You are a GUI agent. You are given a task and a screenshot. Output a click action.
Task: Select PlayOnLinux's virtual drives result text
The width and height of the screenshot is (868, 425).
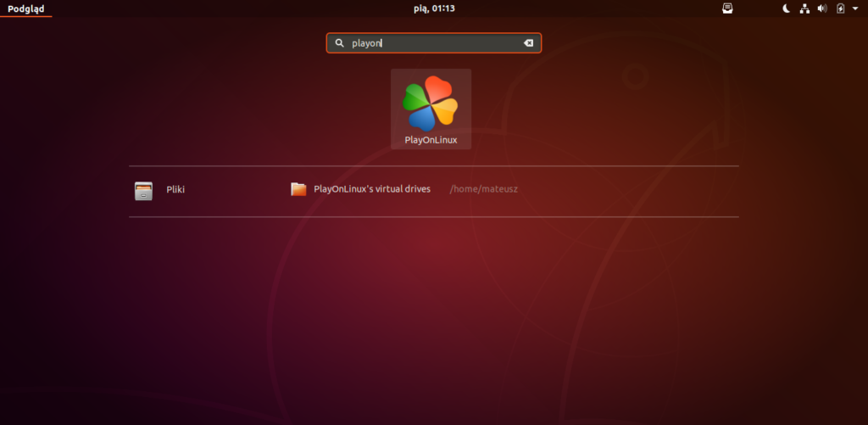point(372,189)
